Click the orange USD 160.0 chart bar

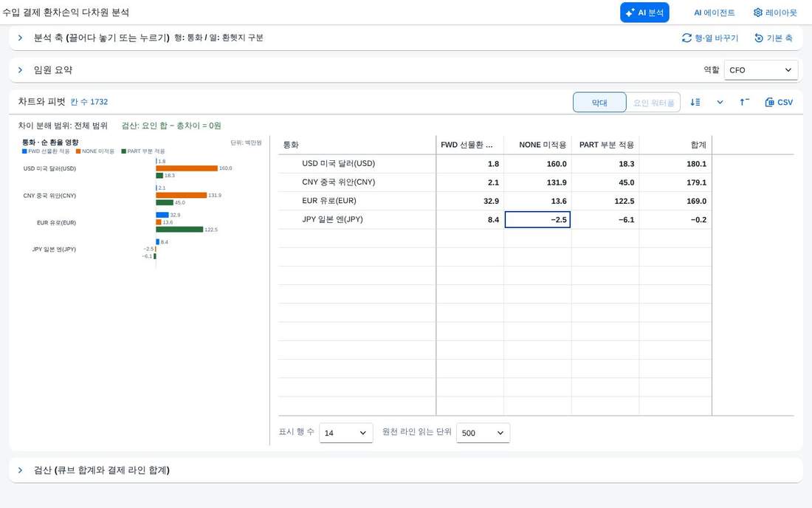pyautogui.click(x=187, y=168)
